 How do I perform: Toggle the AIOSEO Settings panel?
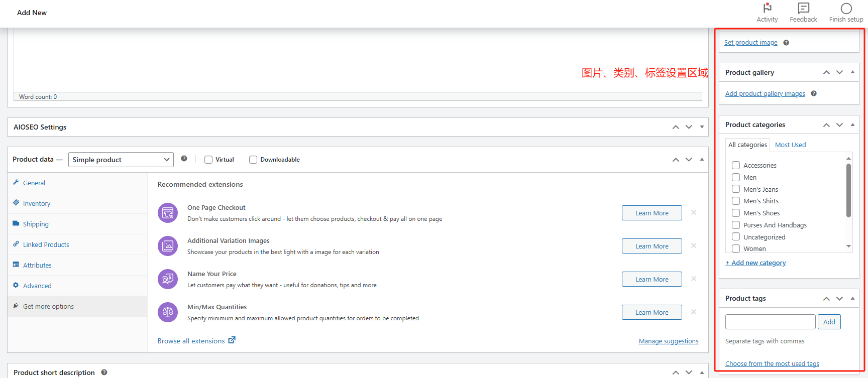click(x=702, y=127)
